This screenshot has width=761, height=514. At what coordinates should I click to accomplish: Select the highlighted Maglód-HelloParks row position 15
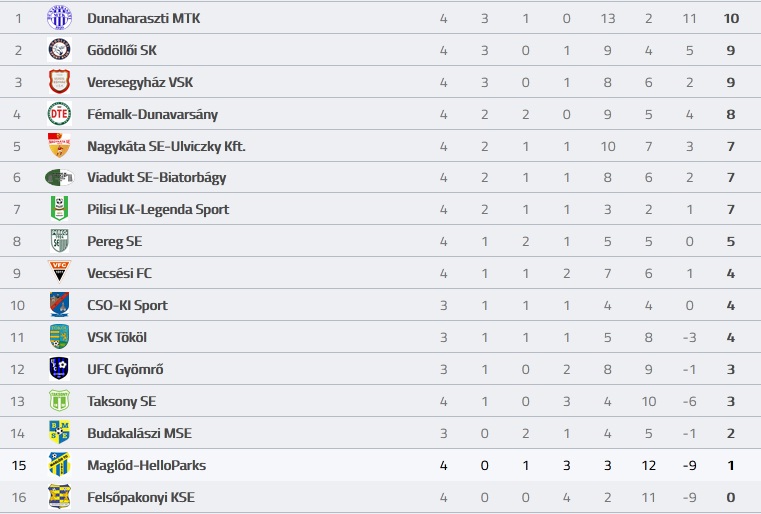click(18, 465)
